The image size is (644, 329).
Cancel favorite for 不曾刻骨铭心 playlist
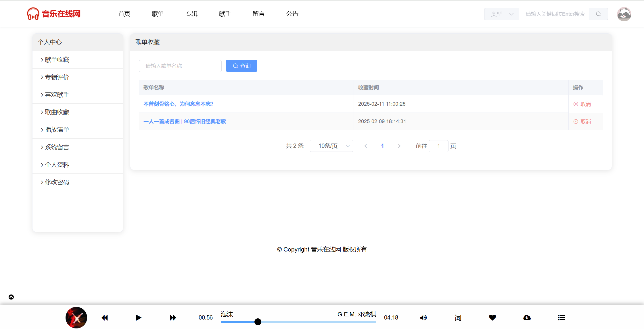pos(582,104)
